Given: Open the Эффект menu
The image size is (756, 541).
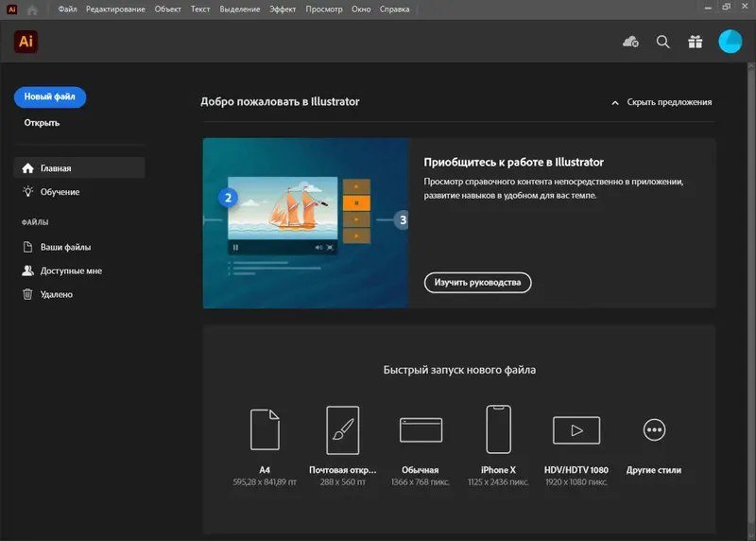Looking at the screenshot, I should pyautogui.click(x=283, y=9).
